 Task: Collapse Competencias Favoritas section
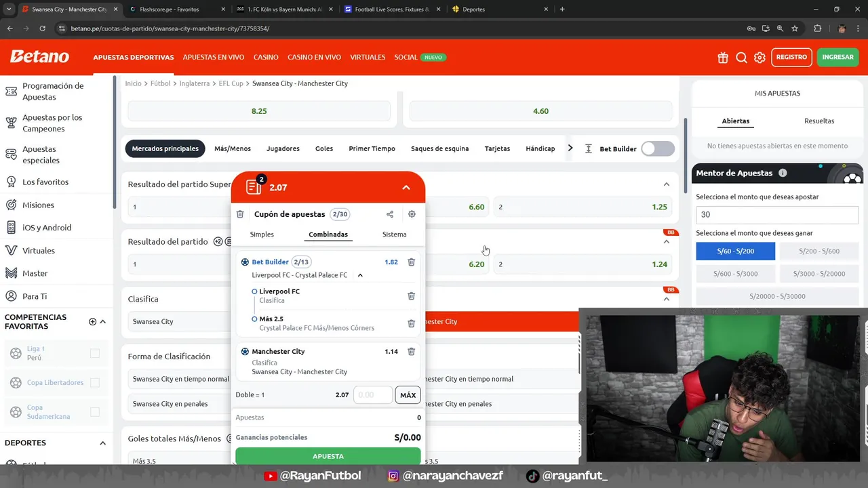(x=103, y=322)
